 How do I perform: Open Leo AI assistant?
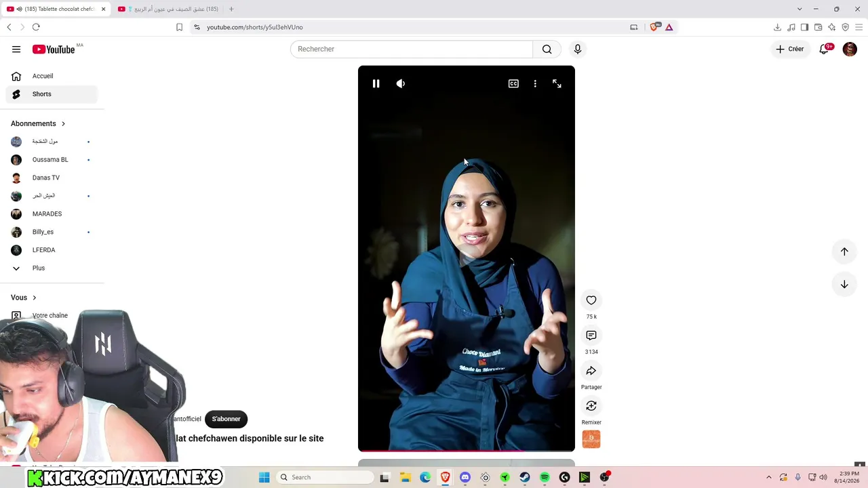click(x=832, y=27)
